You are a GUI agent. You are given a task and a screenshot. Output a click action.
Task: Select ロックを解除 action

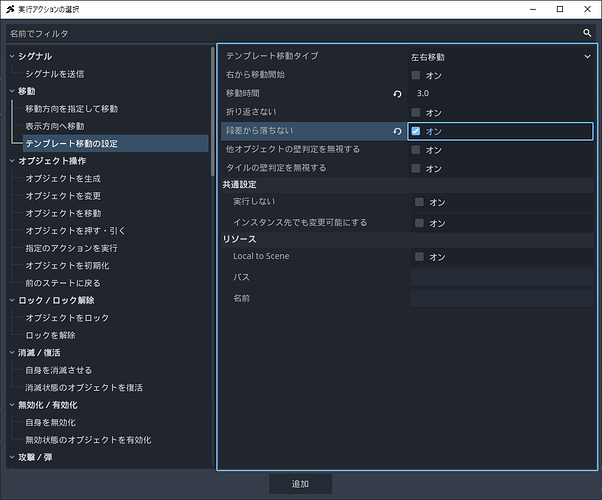pyautogui.click(x=50, y=336)
